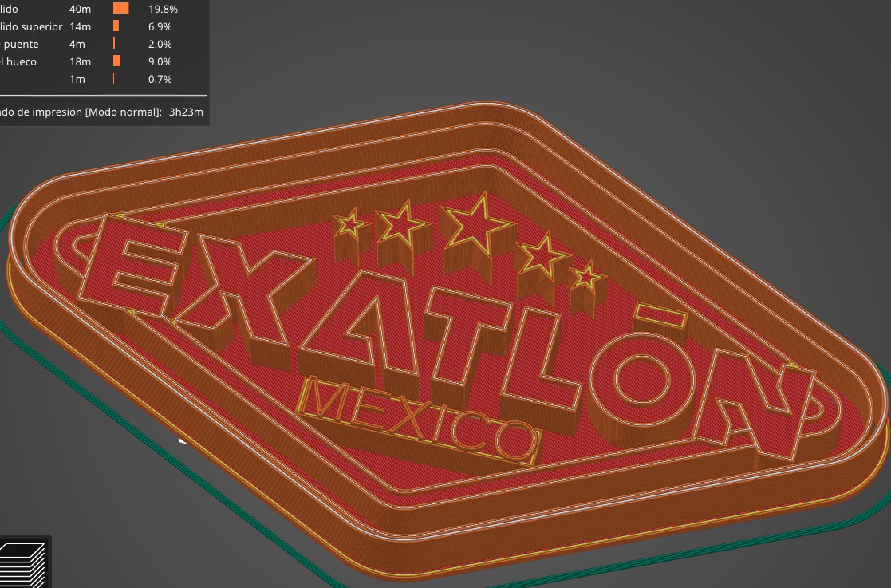Click the orange bar beside 19.8%
The width and height of the screenshot is (891, 588).
click(x=121, y=9)
